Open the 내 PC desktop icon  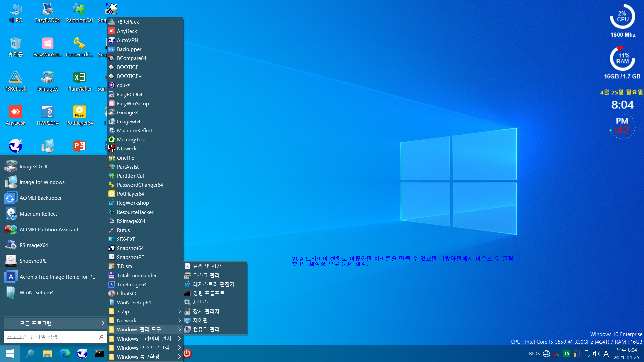click(x=15, y=13)
